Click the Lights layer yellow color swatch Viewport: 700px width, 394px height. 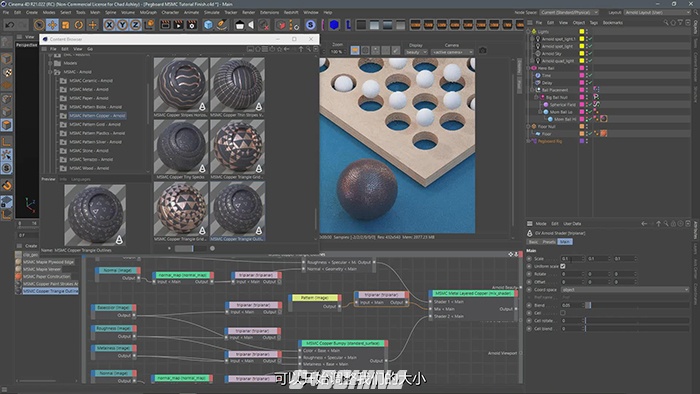point(582,32)
